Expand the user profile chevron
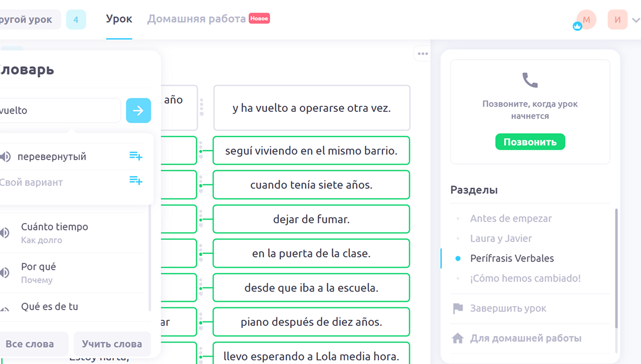Image resolution: width=641 pixels, height=364 pixels. coord(636,20)
